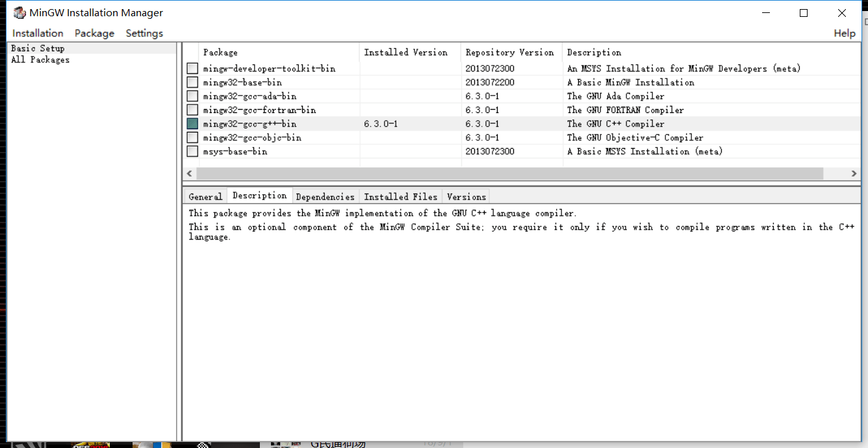Sort by the Installed Version column header
The image size is (868, 448).
point(410,53)
